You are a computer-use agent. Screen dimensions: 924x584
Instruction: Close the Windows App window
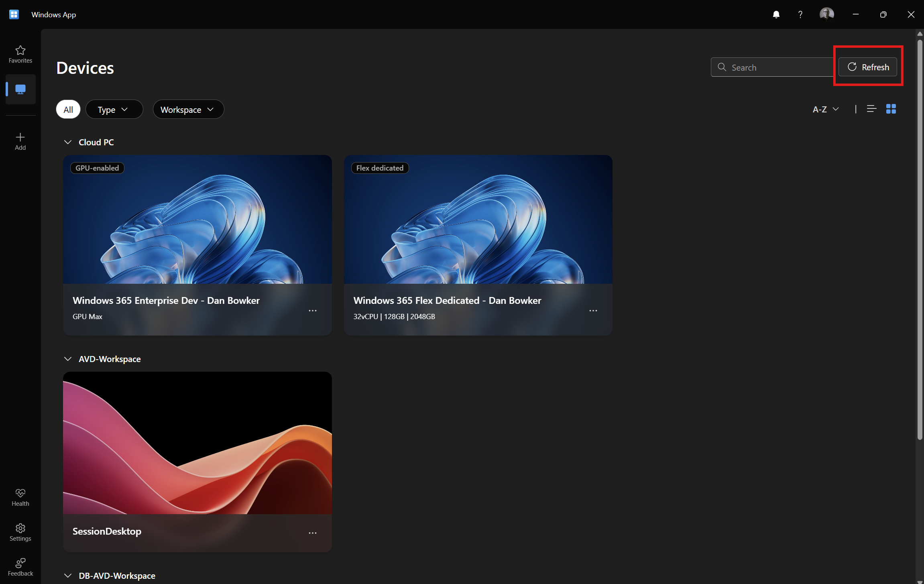click(x=911, y=14)
